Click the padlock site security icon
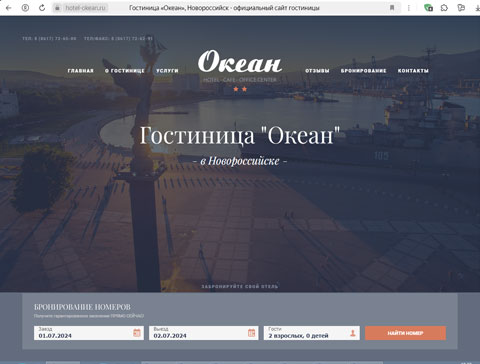480x364 pixels. tap(57, 8)
